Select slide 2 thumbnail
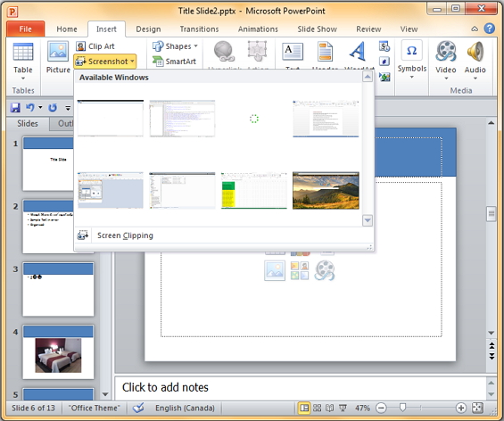 pos(48,227)
